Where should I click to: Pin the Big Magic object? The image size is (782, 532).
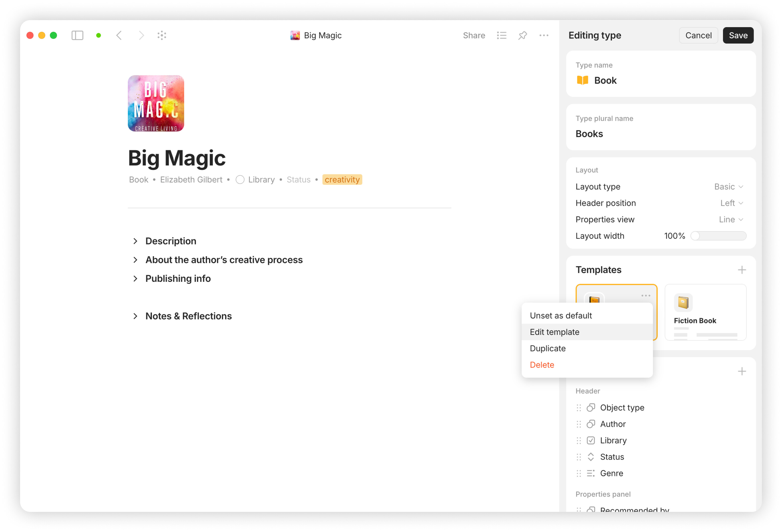(x=522, y=35)
